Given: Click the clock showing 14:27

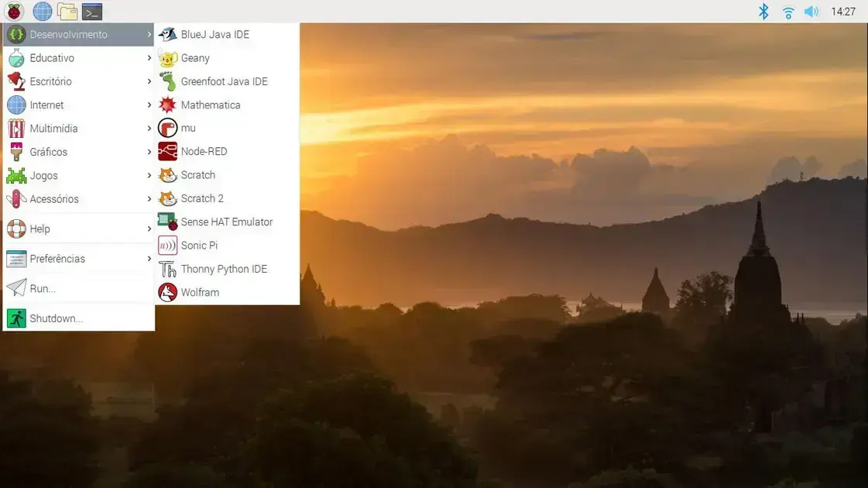Looking at the screenshot, I should (843, 12).
